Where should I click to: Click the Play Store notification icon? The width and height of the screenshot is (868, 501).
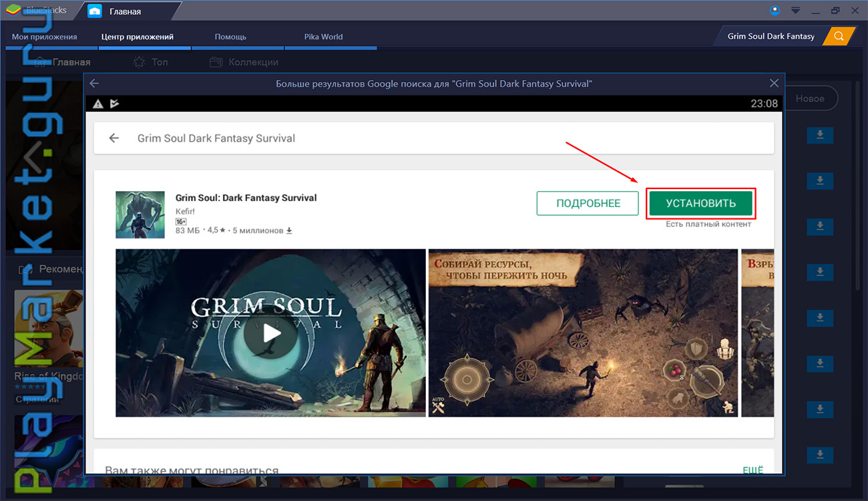tap(114, 104)
